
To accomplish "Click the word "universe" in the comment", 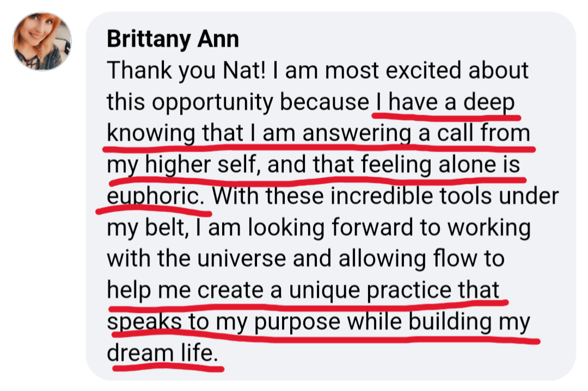I will pyautogui.click(x=241, y=259).
